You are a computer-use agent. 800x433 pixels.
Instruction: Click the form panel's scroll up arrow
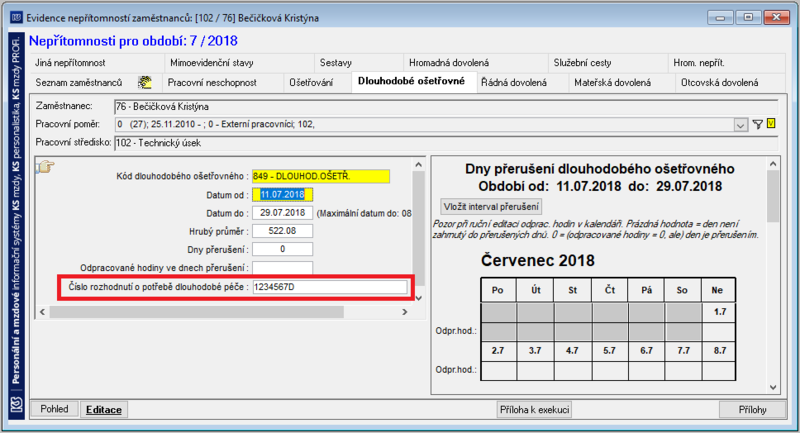[418, 165]
